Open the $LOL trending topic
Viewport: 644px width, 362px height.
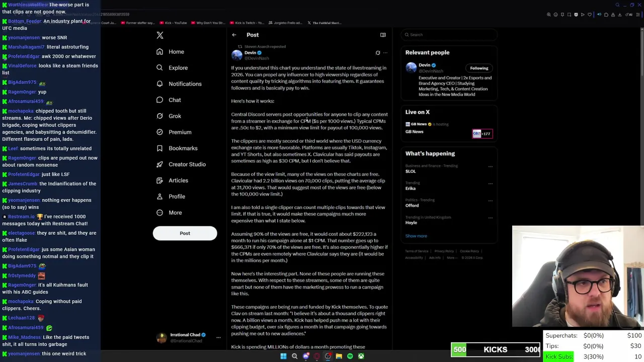pos(411,171)
